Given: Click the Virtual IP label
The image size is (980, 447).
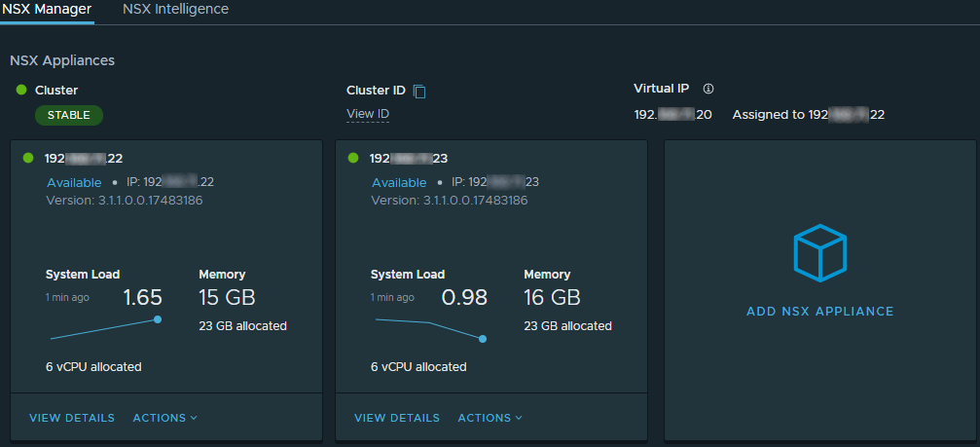Looking at the screenshot, I should pos(661,89).
